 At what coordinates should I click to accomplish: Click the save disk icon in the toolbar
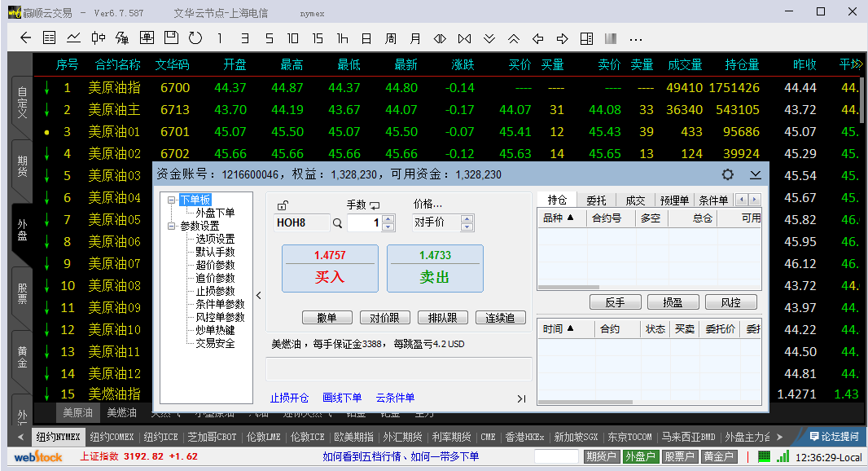coord(170,38)
